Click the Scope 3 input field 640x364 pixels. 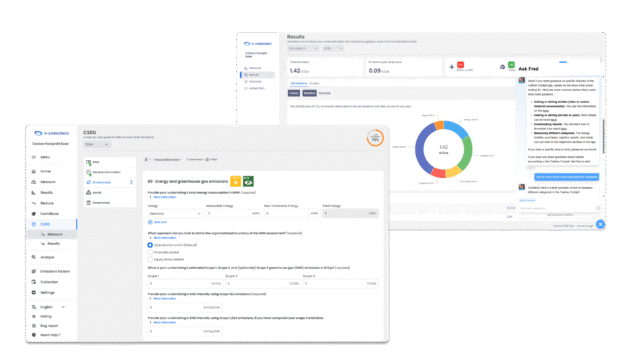pyautogui.click(x=341, y=284)
